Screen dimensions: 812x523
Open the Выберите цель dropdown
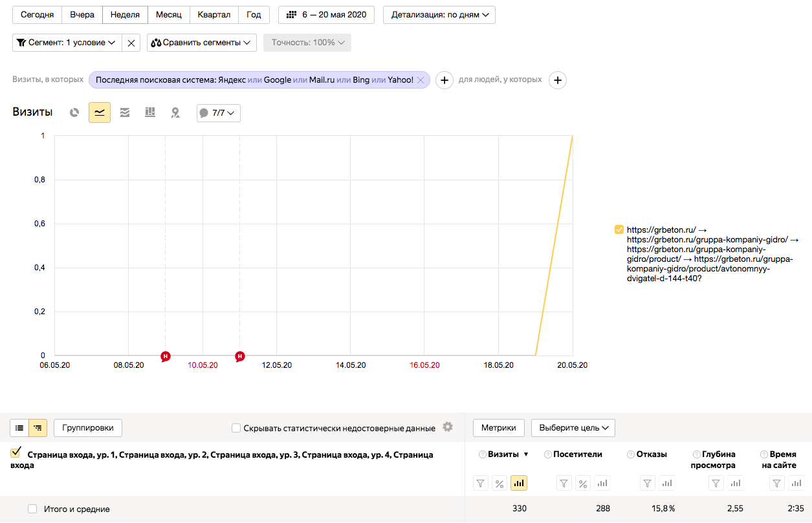[573, 427]
